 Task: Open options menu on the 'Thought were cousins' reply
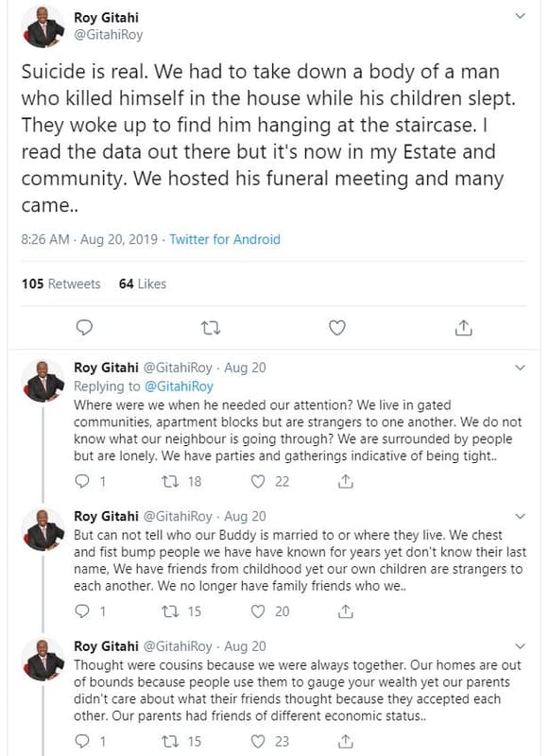tap(519, 646)
